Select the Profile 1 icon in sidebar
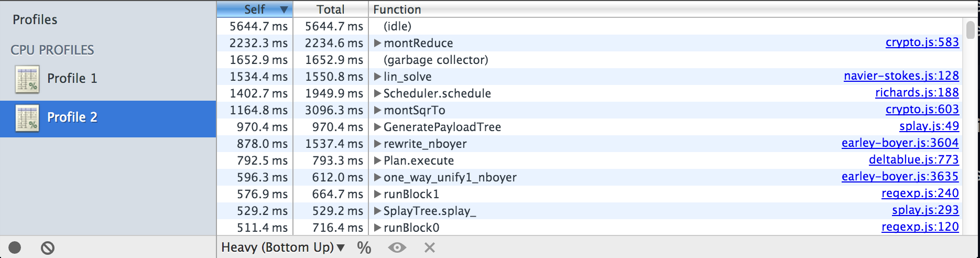 [27, 79]
